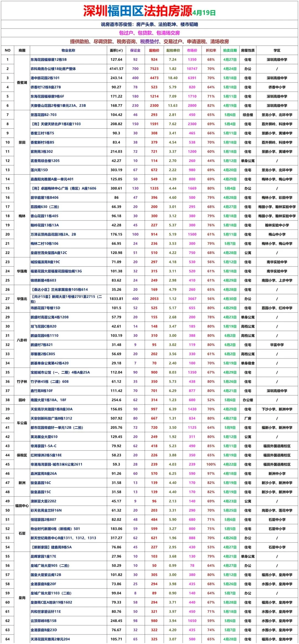The height and width of the screenshot is (644, 299).
Task: Click the 华强南 district cell
Action: pos(22,271)
